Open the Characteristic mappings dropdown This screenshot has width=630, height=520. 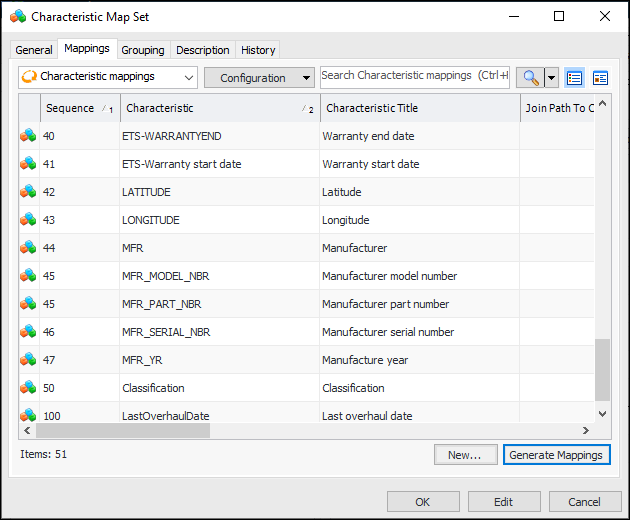coord(108,77)
